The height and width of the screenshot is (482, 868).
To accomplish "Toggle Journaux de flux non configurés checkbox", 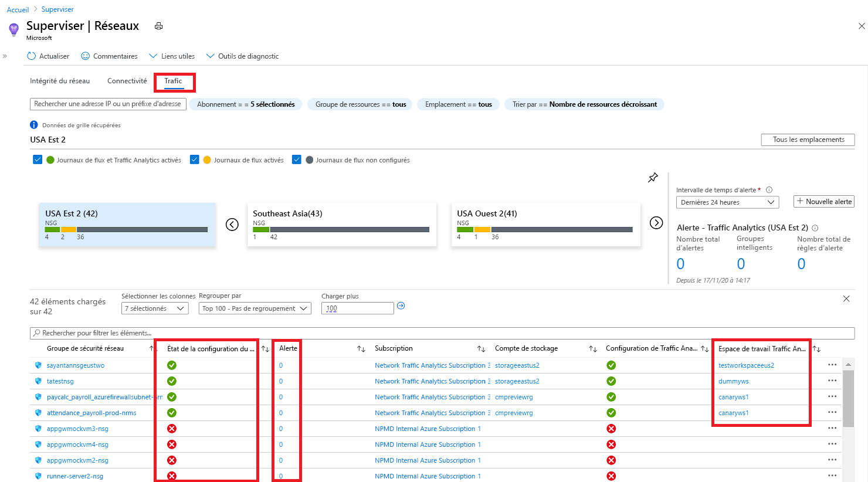I will 297,159.
